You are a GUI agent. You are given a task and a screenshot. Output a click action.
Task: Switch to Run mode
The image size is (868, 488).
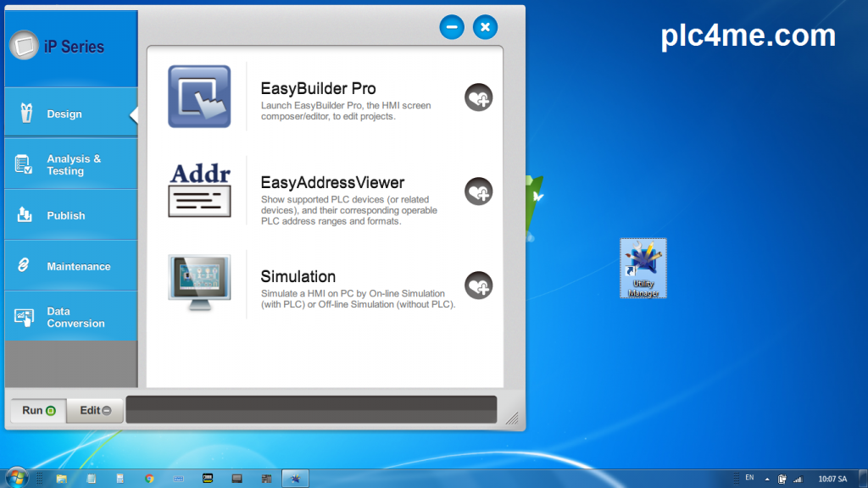[x=38, y=411]
